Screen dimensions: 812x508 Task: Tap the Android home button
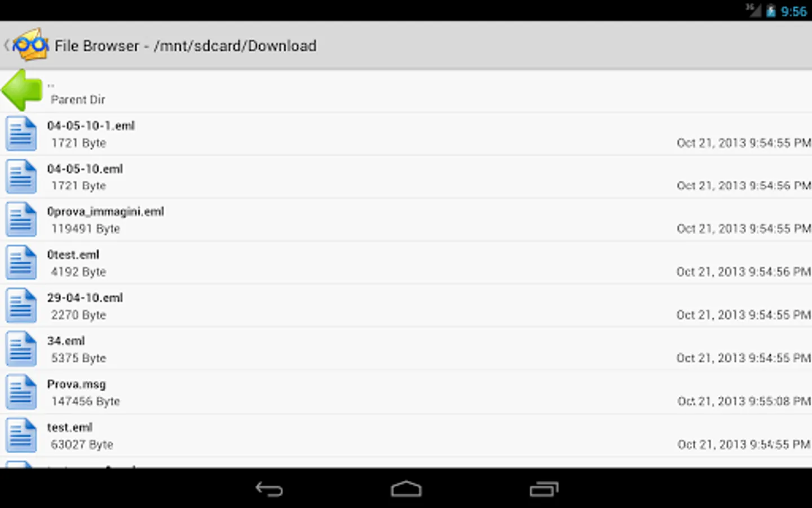point(406,489)
